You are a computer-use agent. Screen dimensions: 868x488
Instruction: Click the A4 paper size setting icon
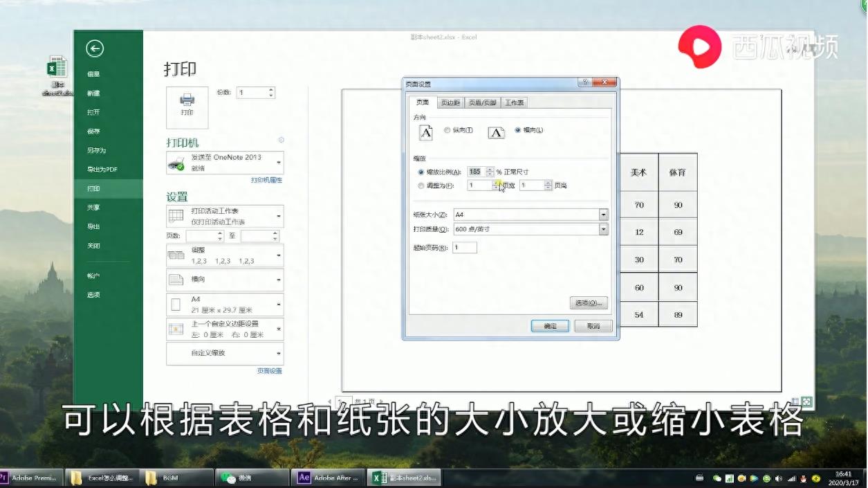tap(175, 304)
